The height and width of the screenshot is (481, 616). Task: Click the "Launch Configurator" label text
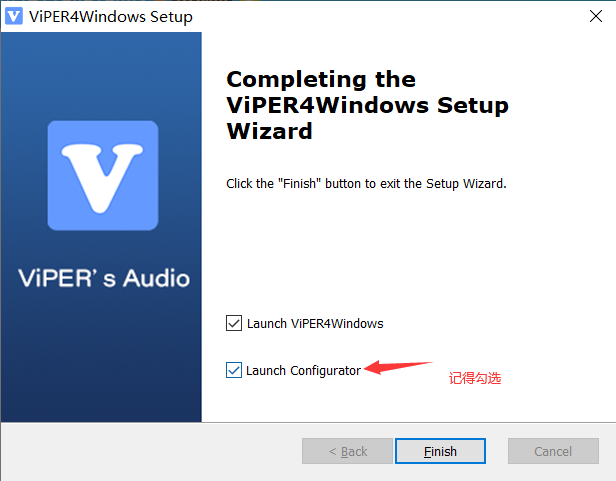click(x=303, y=371)
